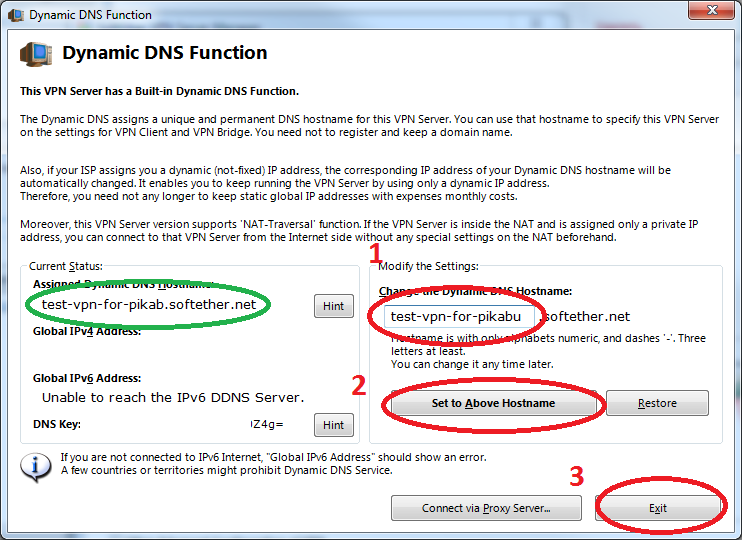The image size is (742, 540).
Task: Close the Dynamic DNS Function window
Action: point(711,10)
